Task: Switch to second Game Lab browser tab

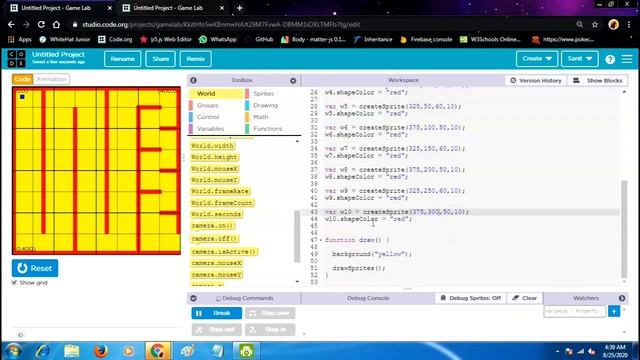Action: click(174, 8)
